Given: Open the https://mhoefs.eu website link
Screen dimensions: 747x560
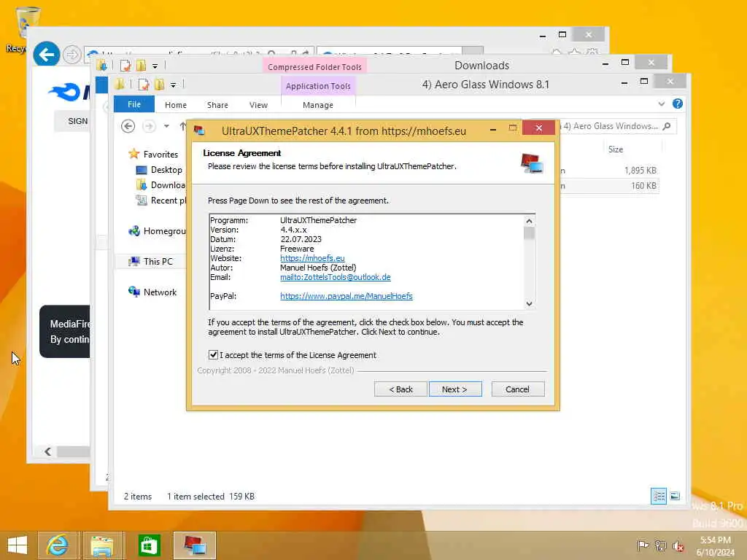Looking at the screenshot, I should [312, 258].
